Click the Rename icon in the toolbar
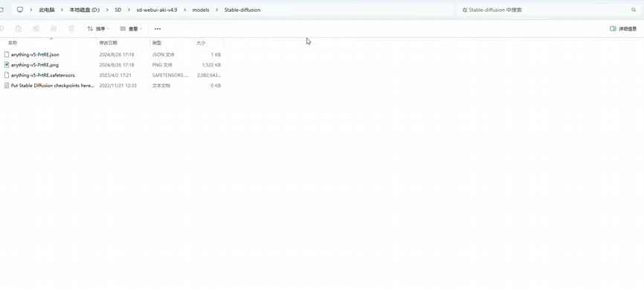Screen dimensions: 644x289 36,29
